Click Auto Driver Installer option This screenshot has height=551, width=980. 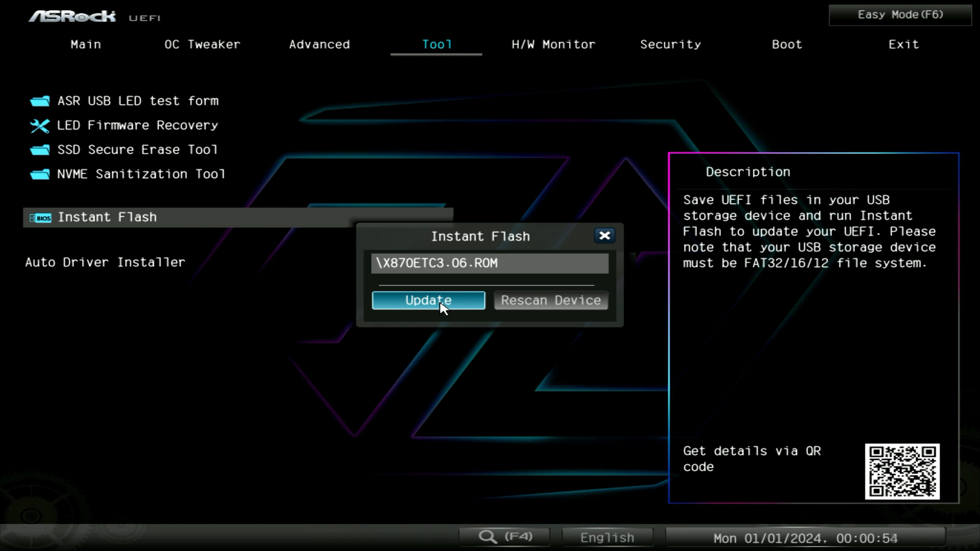(x=105, y=262)
